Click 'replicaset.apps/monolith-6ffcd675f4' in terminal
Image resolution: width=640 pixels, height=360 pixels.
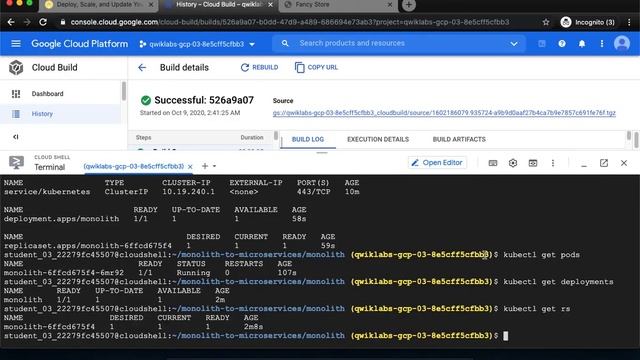point(88,246)
